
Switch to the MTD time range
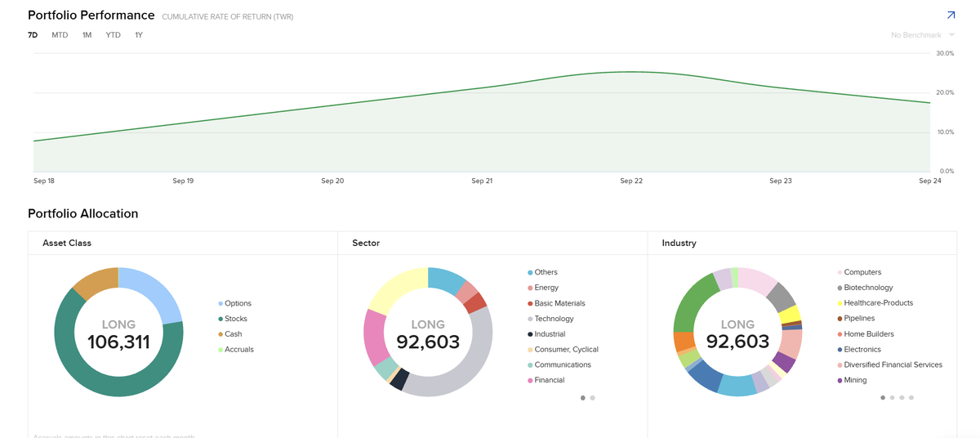(60, 35)
